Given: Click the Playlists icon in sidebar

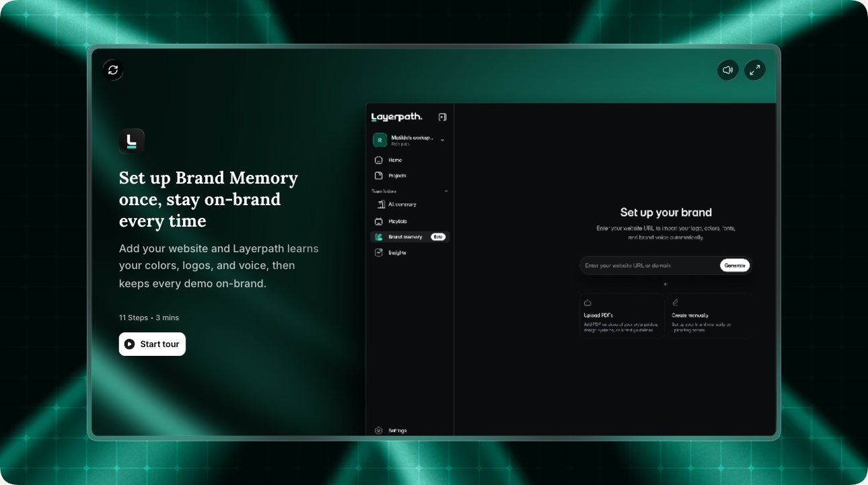Looking at the screenshot, I should coord(379,221).
